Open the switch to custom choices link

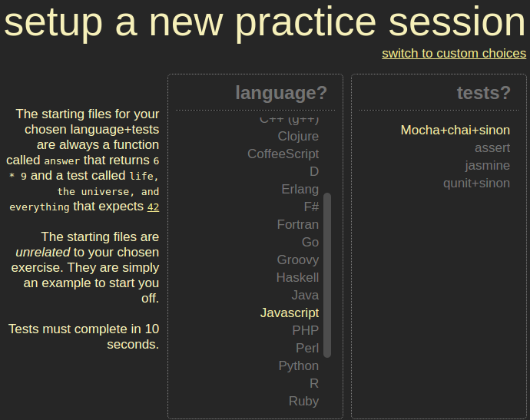click(x=453, y=54)
